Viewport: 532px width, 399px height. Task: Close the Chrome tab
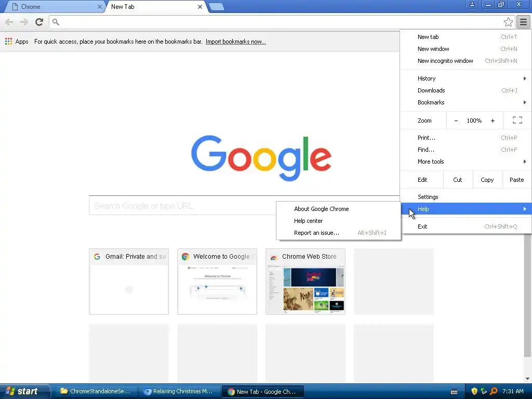[x=99, y=7]
